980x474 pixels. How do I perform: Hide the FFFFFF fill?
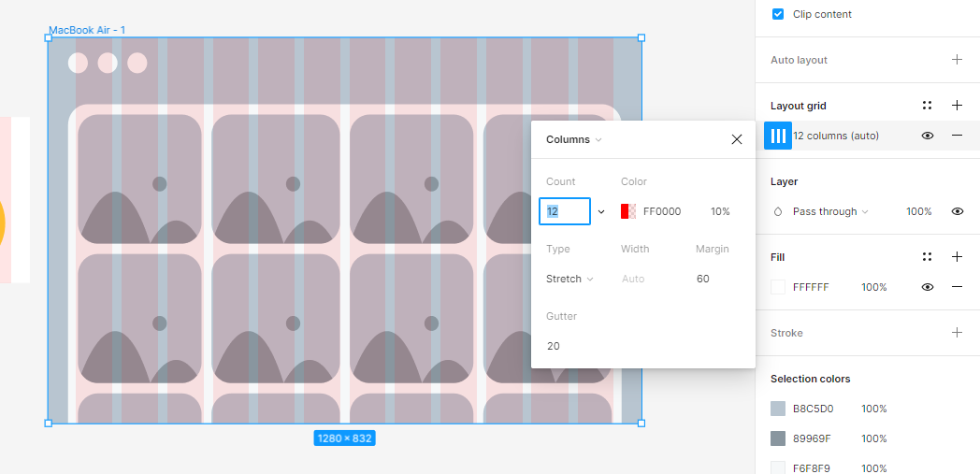(x=928, y=287)
